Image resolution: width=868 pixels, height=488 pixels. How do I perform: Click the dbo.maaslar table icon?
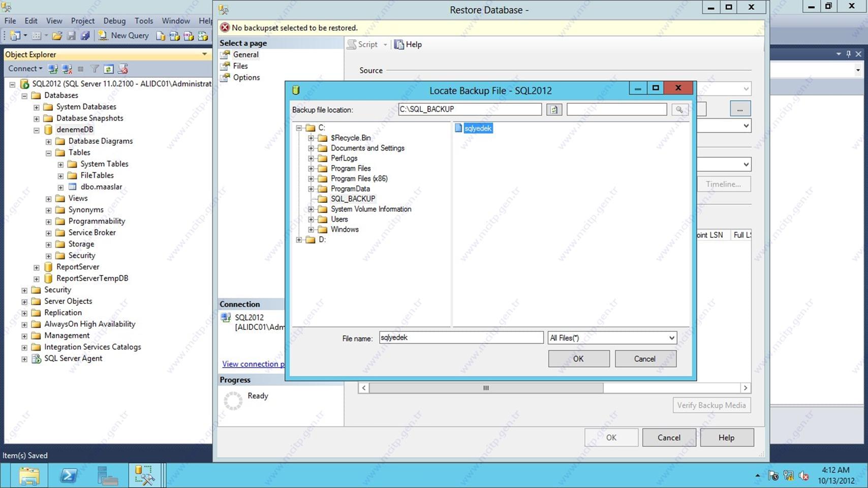(73, 187)
